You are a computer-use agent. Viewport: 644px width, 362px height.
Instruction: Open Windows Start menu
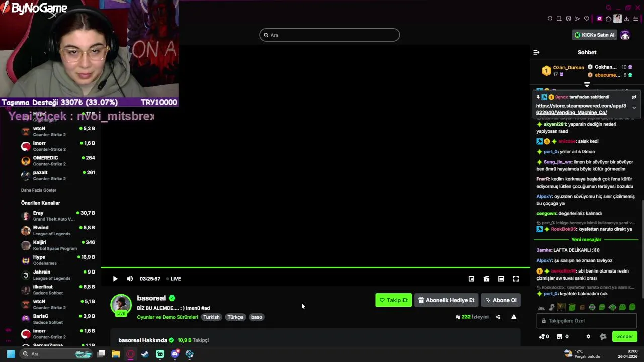click(x=11, y=354)
